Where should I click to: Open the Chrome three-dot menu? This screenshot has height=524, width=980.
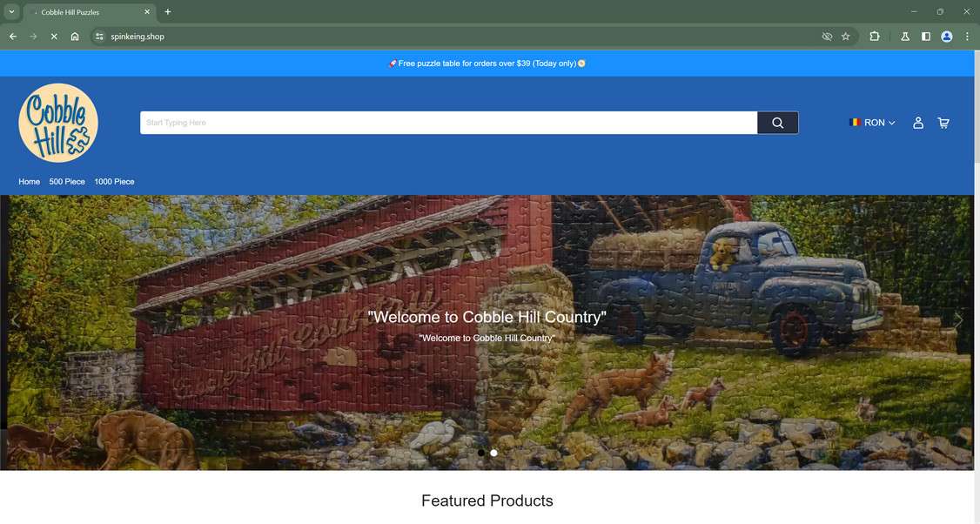pos(967,37)
